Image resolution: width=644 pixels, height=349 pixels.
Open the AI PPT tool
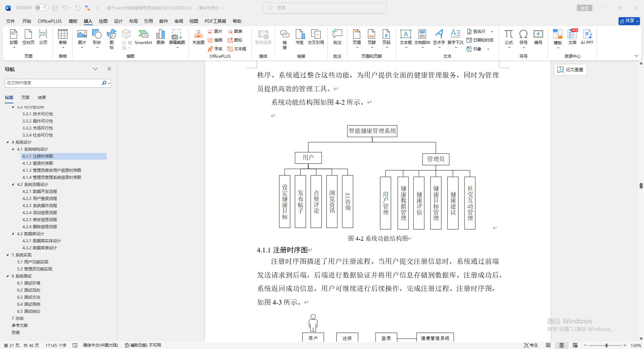coord(587,37)
